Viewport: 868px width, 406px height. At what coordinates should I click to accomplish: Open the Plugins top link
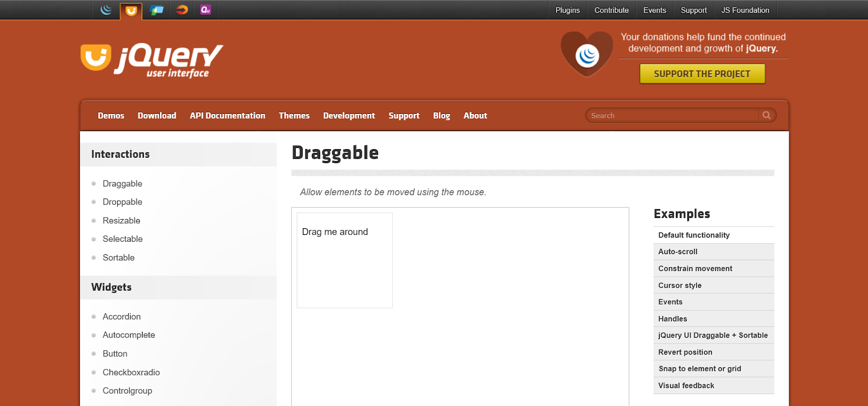coord(567,10)
